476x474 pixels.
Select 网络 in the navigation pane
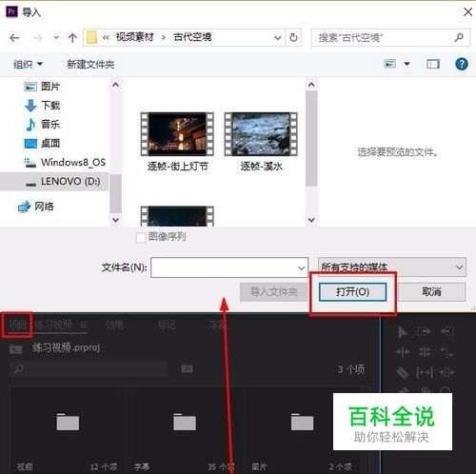[x=44, y=207]
